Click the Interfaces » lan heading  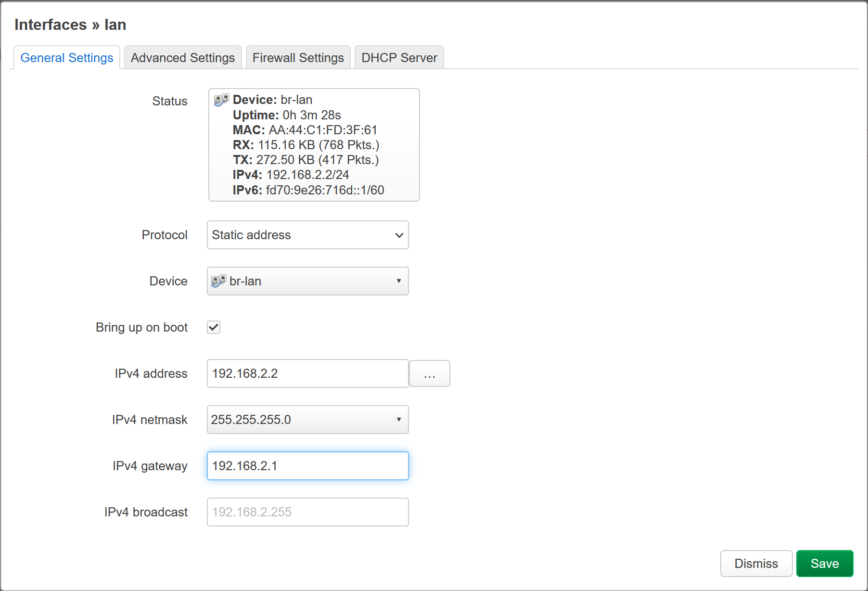click(70, 24)
